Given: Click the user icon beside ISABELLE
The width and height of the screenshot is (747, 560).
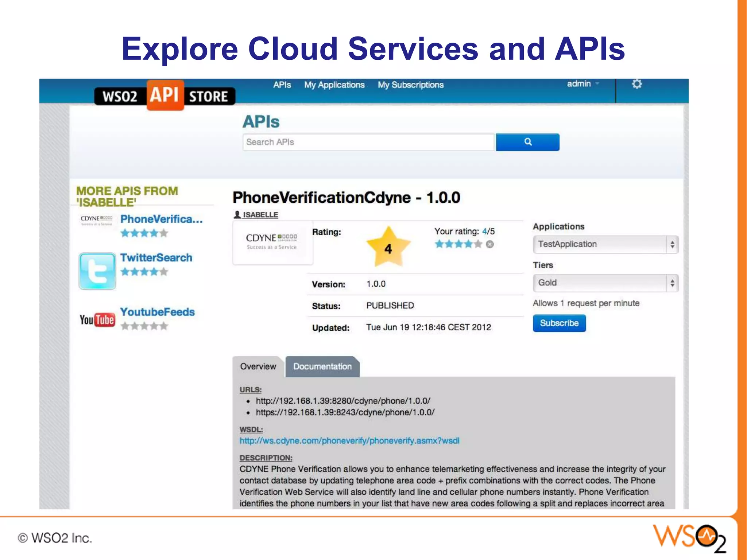Looking at the screenshot, I should pos(237,215).
